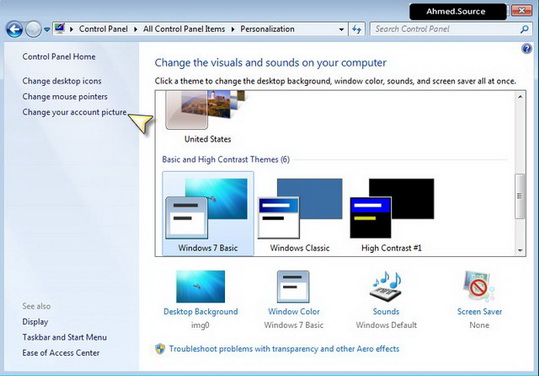
Task: Open Desktop Background image icon
Action: [200, 287]
